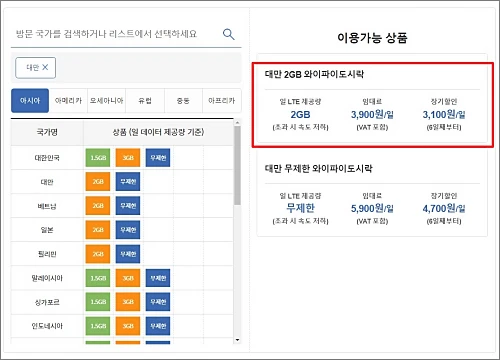This screenshot has height=360, width=500.
Task: Open the 아프리카 region tab
Action: coord(222,100)
